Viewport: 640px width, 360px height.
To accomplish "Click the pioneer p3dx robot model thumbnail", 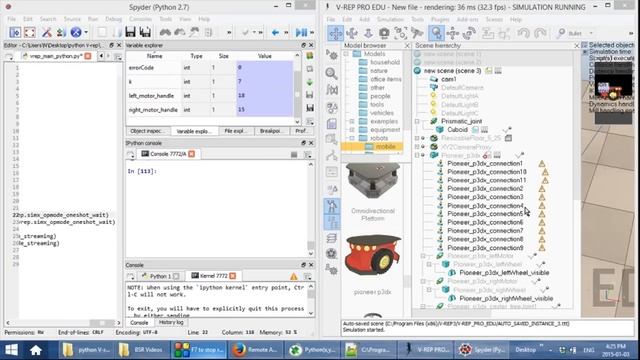I will point(373,255).
